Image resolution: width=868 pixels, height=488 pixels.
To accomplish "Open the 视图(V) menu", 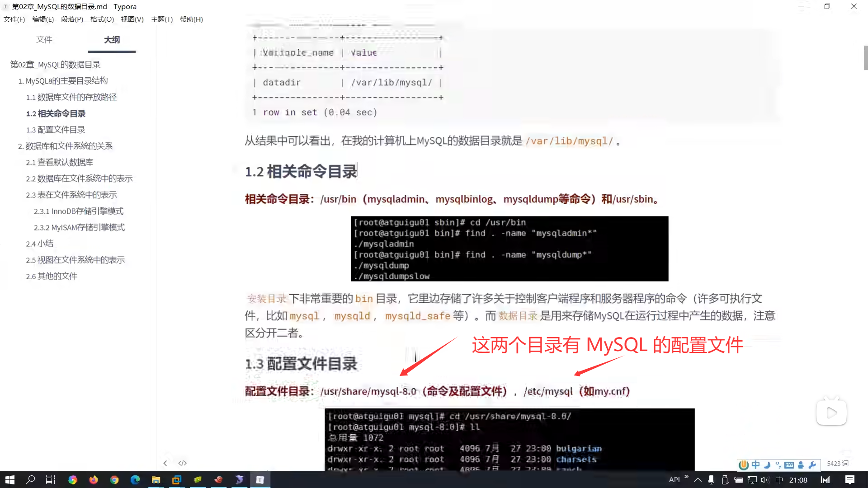I will point(132,19).
